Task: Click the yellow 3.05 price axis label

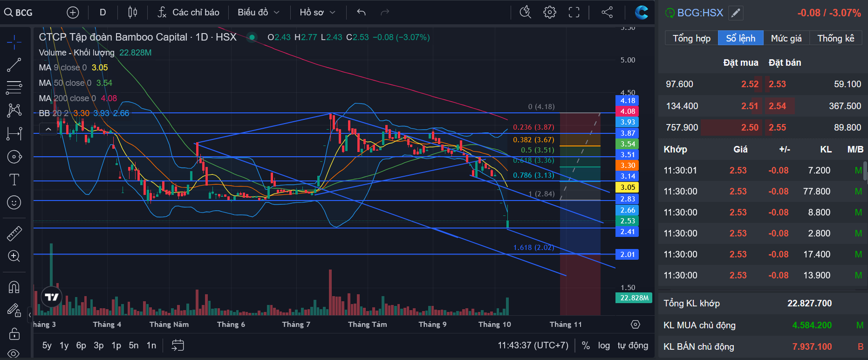Action: point(628,187)
